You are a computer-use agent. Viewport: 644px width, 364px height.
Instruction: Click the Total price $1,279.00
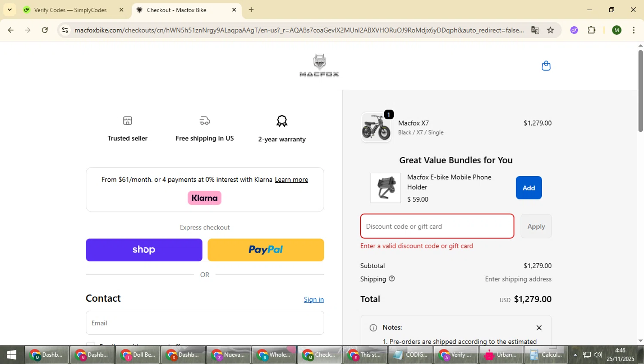(533, 299)
